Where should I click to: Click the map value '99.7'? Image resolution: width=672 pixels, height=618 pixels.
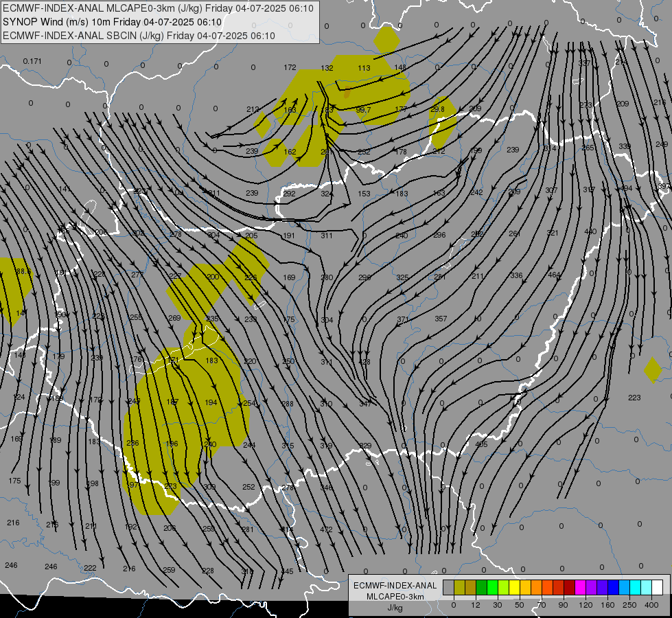pos(363,110)
